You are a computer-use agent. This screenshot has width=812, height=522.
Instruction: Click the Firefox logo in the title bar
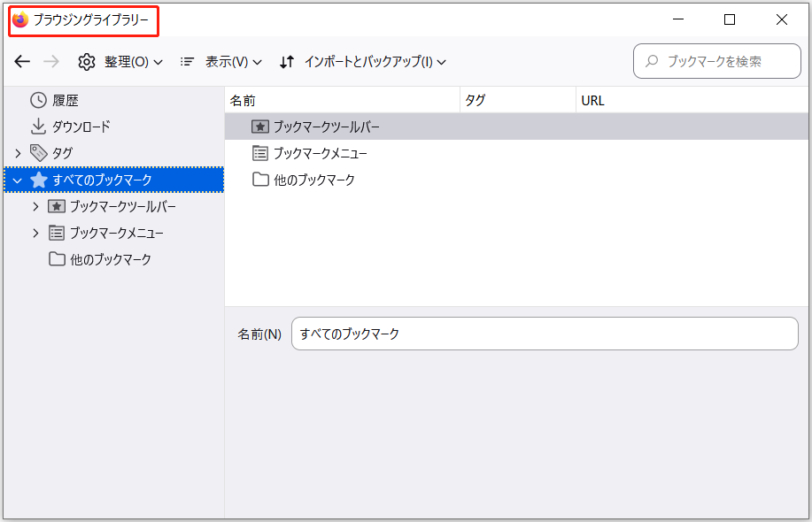tap(19, 19)
